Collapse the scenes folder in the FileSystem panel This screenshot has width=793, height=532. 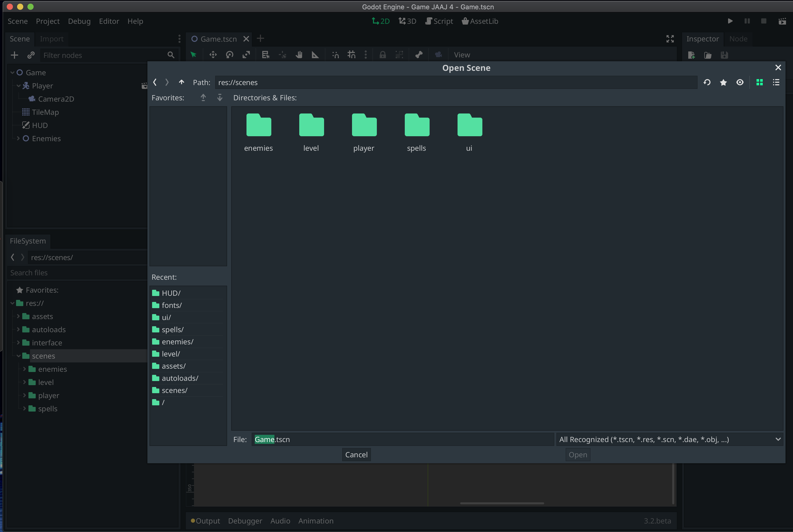point(19,356)
